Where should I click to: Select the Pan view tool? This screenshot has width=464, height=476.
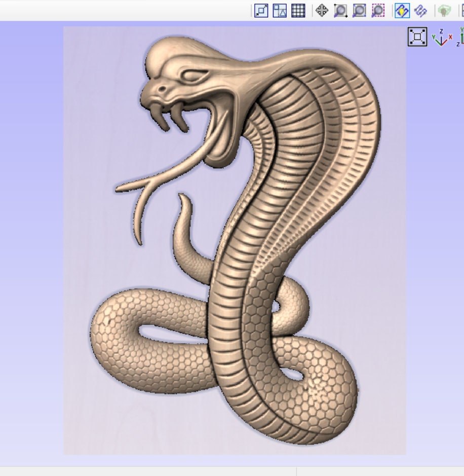[321, 11]
